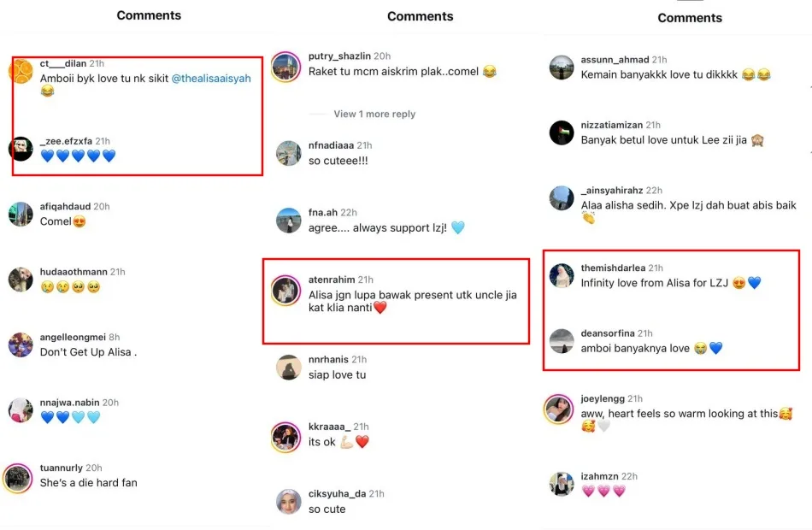
Task: Expand 'View 1 more reply' thread
Action: (x=374, y=114)
